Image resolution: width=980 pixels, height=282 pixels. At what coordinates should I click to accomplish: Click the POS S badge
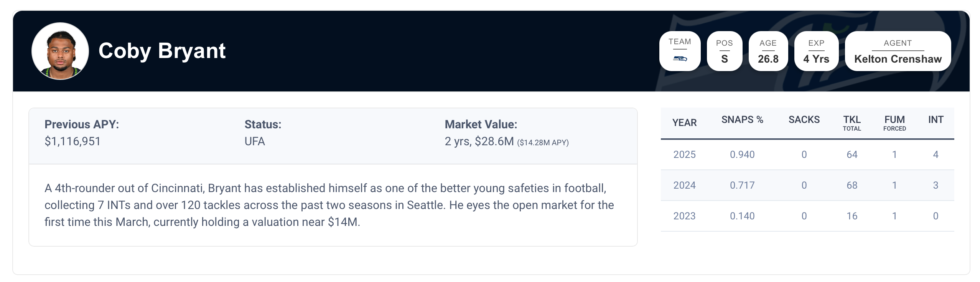pyautogui.click(x=724, y=51)
